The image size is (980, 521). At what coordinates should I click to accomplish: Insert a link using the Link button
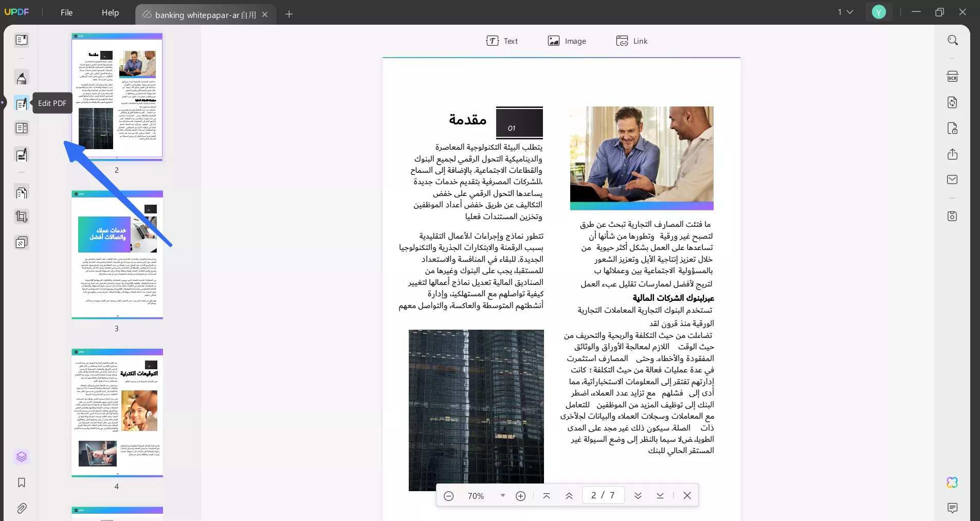(x=632, y=41)
